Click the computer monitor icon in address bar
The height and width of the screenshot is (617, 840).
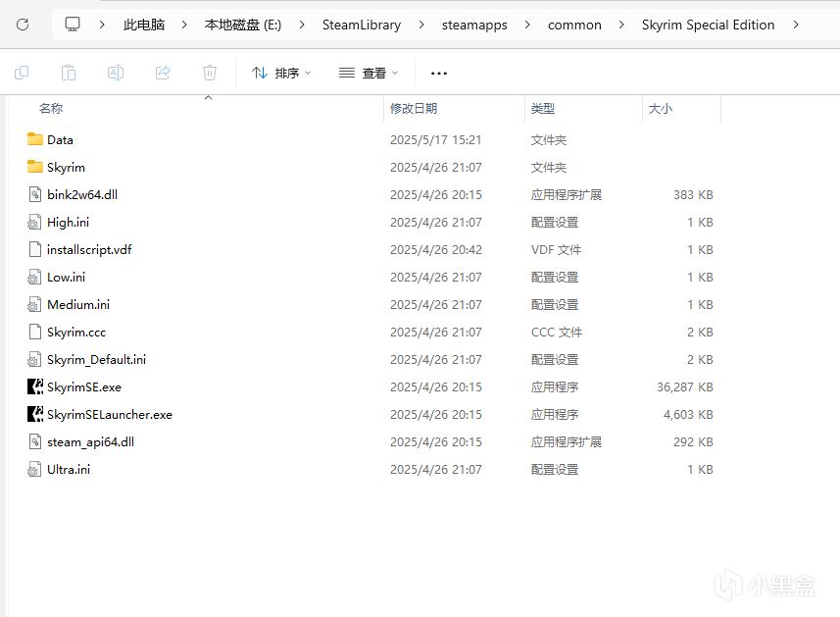(x=73, y=25)
